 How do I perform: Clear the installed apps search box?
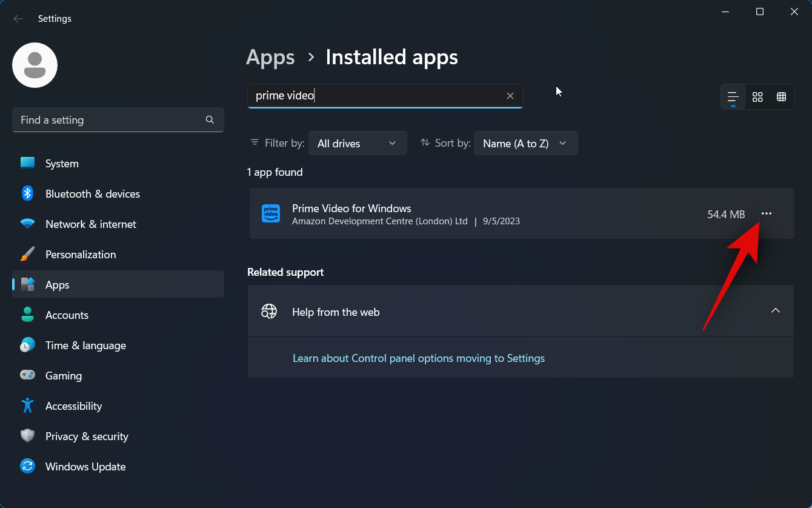[x=510, y=96]
